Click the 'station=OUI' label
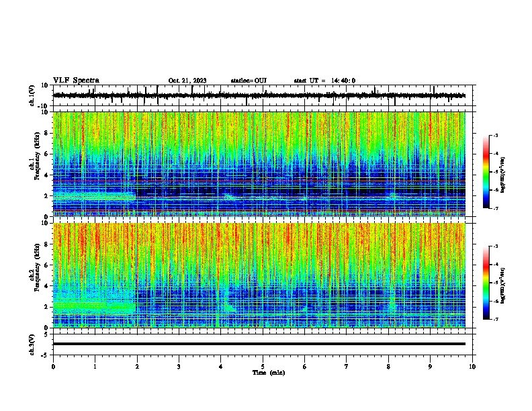532x411 pixels. (x=249, y=81)
